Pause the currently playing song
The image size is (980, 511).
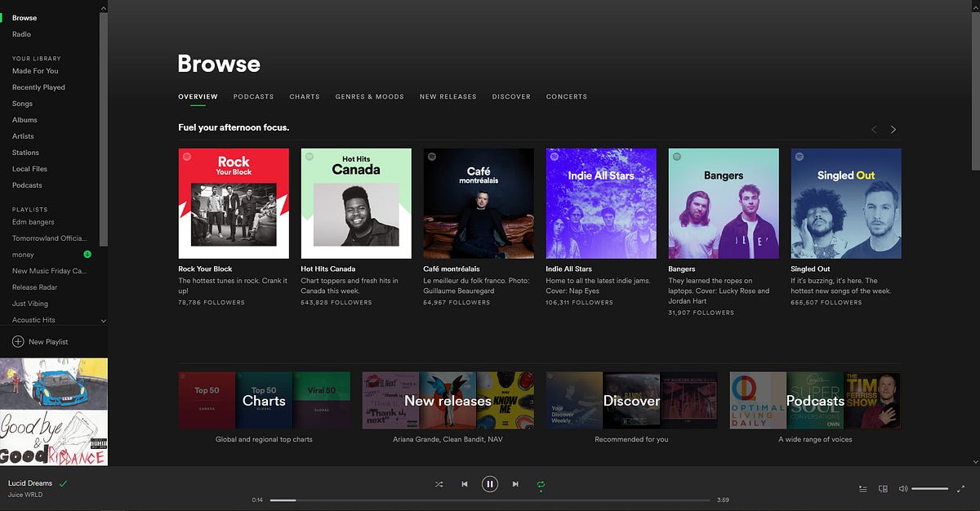(490, 483)
